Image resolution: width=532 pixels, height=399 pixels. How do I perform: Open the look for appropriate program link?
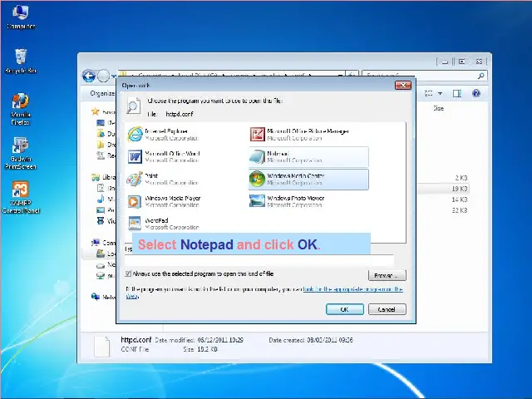click(352, 289)
